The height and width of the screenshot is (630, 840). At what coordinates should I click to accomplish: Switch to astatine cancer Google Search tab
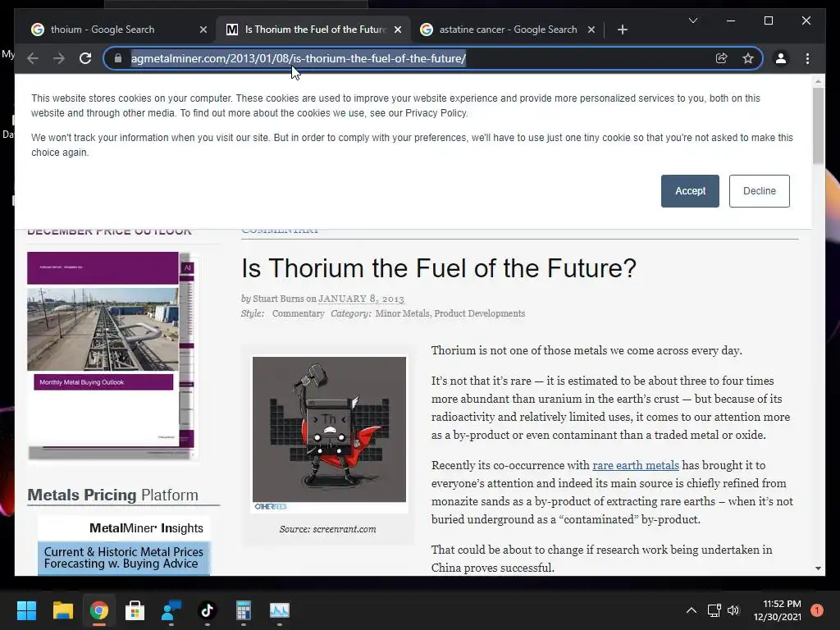point(507,30)
